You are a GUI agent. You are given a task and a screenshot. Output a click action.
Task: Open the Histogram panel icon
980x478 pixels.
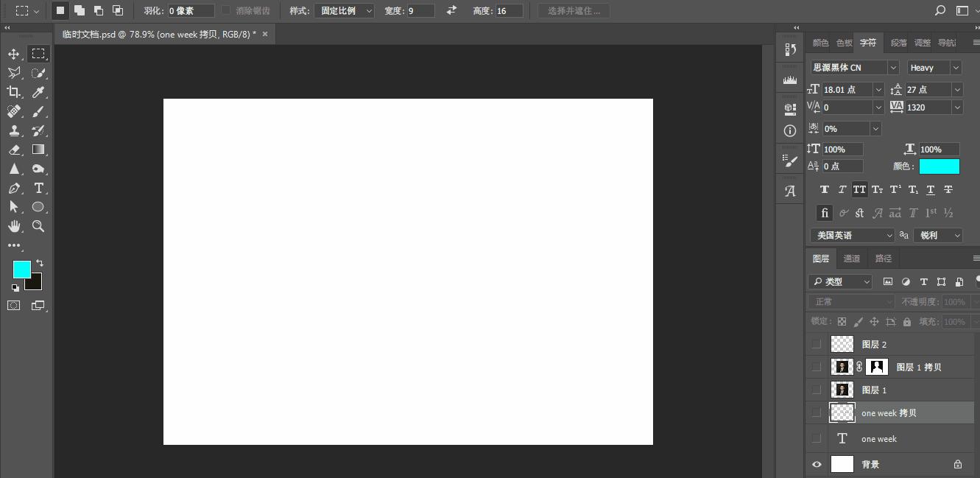tap(790, 80)
